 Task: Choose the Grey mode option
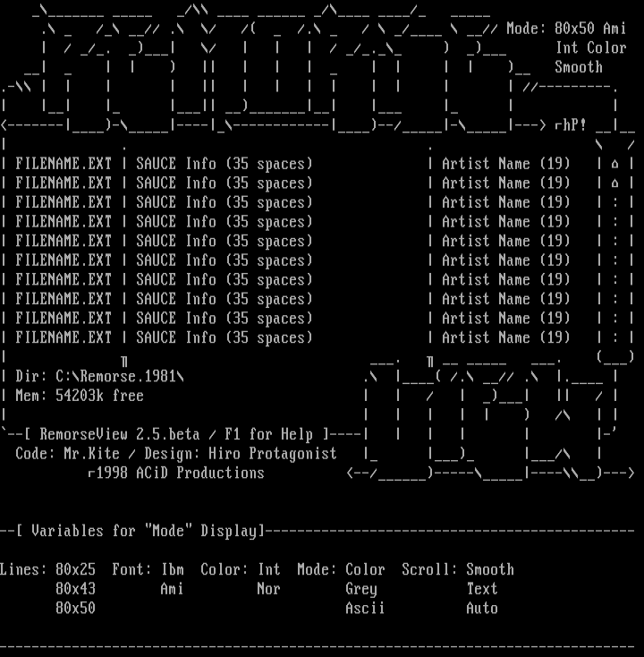tap(361, 589)
